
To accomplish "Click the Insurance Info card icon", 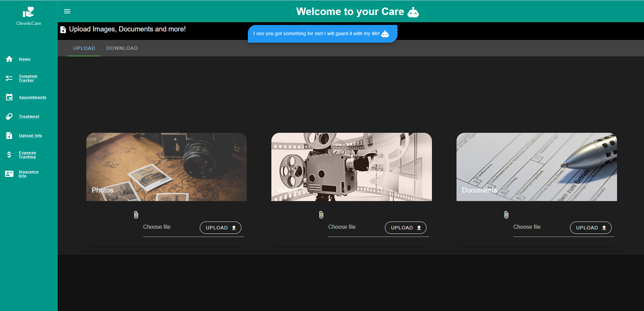I will 9,174.
